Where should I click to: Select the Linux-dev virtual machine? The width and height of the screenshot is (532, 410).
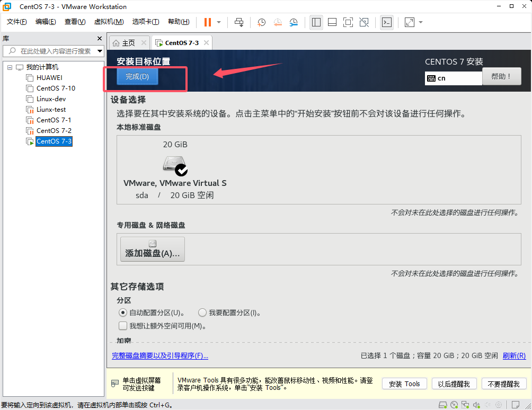[x=51, y=99]
